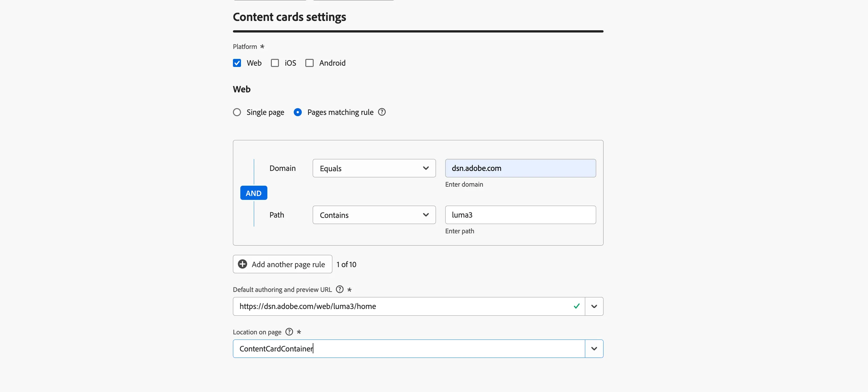
Task: Click the 'Platform' field label
Action: tap(245, 47)
